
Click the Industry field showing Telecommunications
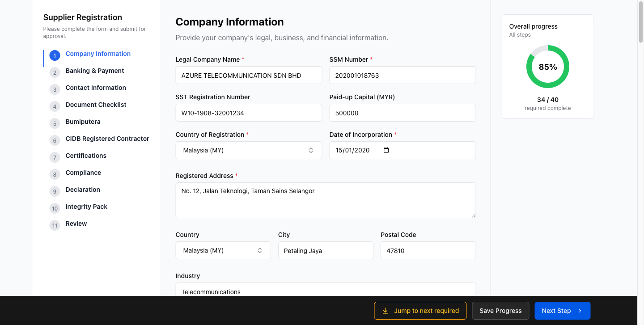(x=326, y=289)
